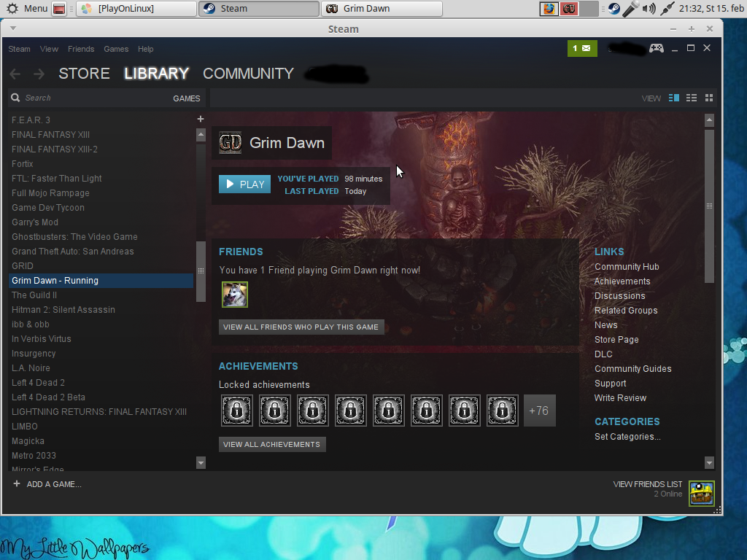Open the Games menu
The width and height of the screenshot is (747, 560).
point(116,49)
